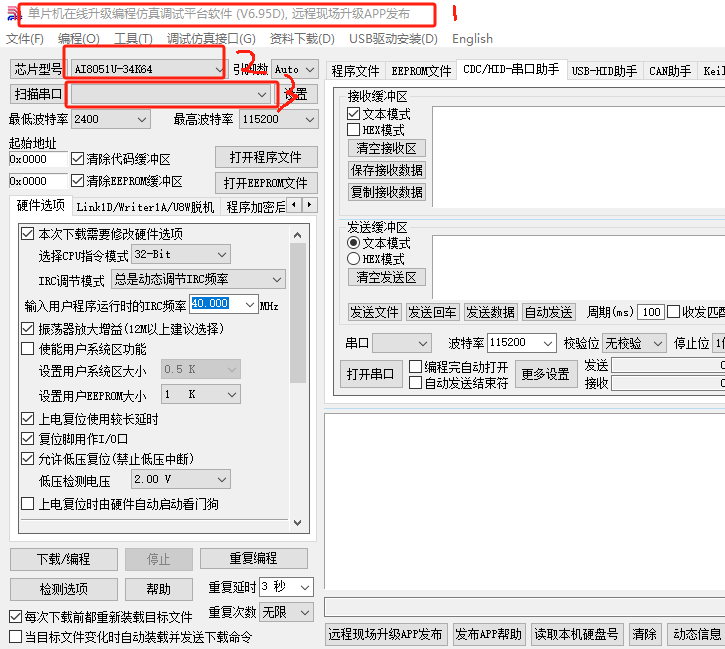The height and width of the screenshot is (649, 725).
Task: Switch to the 程序文件 tab
Action: click(x=355, y=71)
